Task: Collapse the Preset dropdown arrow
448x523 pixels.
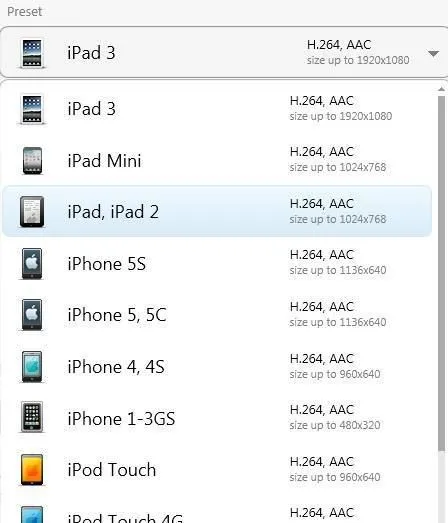Action: 433,53
